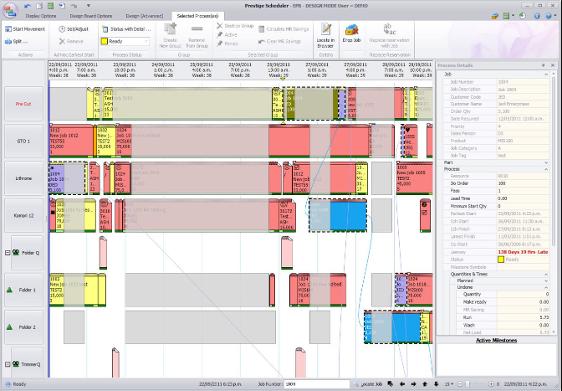This screenshot has width=562, height=391.
Task: Click the red '138 Days 19 Hrs Late' value
Action: pyautogui.click(x=523, y=252)
